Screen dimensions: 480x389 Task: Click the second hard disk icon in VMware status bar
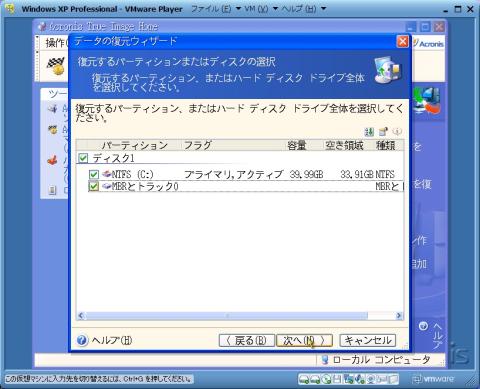pos(315,379)
